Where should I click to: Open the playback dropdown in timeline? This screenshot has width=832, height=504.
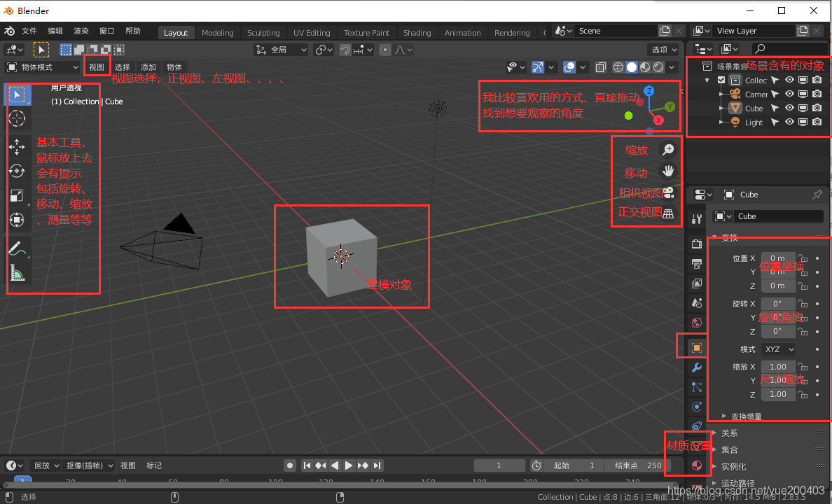point(46,465)
